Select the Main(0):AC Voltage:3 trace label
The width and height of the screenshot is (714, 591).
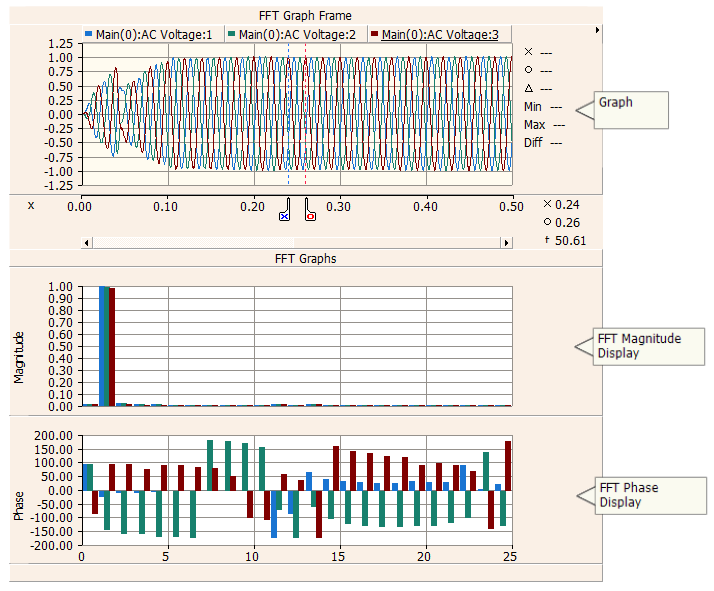click(x=441, y=35)
